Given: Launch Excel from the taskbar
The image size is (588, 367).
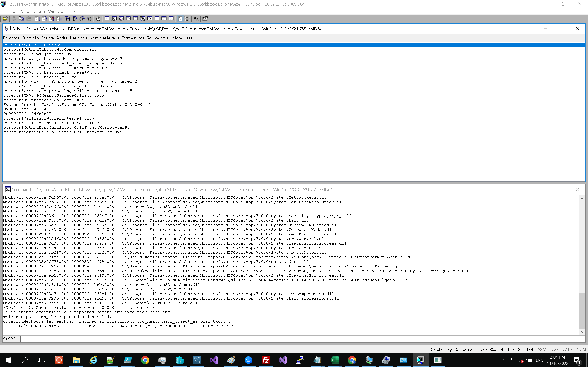Looking at the screenshot, I should click(x=335, y=360).
